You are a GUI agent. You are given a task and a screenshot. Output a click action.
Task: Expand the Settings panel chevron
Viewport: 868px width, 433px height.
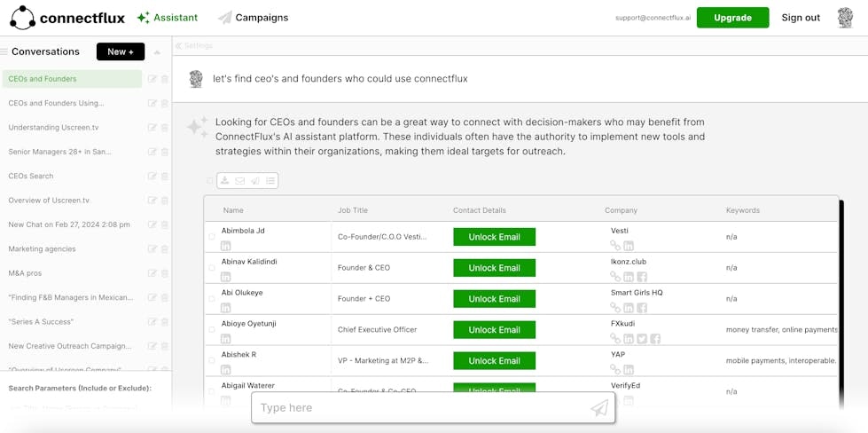pyautogui.click(x=178, y=45)
